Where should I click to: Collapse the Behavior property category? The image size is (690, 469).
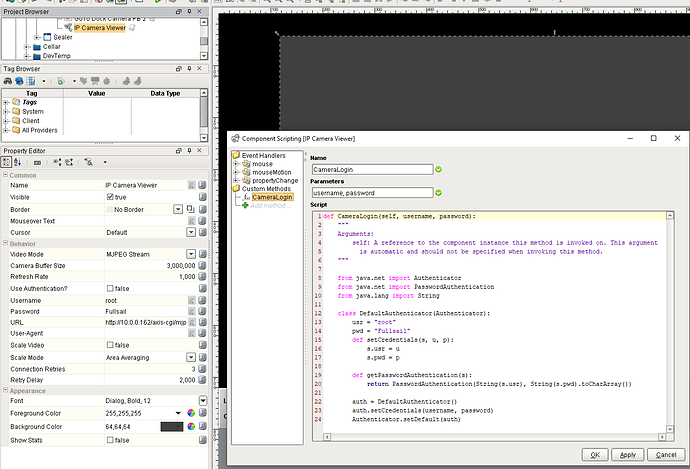point(6,243)
